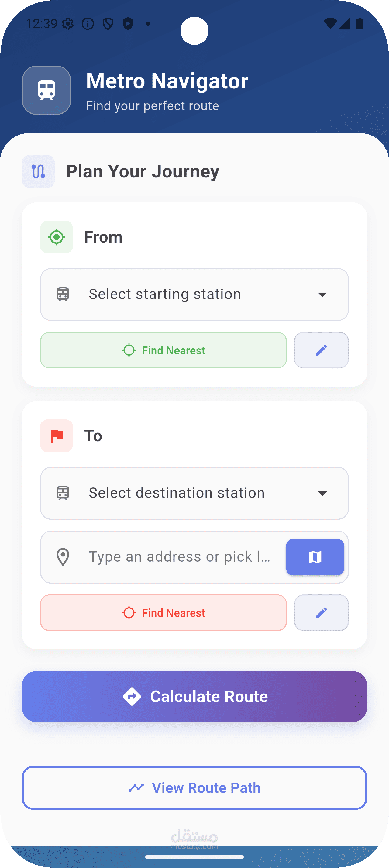
Task: Click the Calculate Route button
Action: pos(194,697)
